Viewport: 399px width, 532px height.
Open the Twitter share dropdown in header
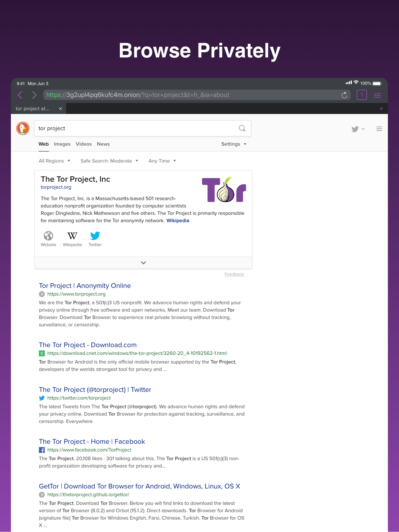(358, 129)
